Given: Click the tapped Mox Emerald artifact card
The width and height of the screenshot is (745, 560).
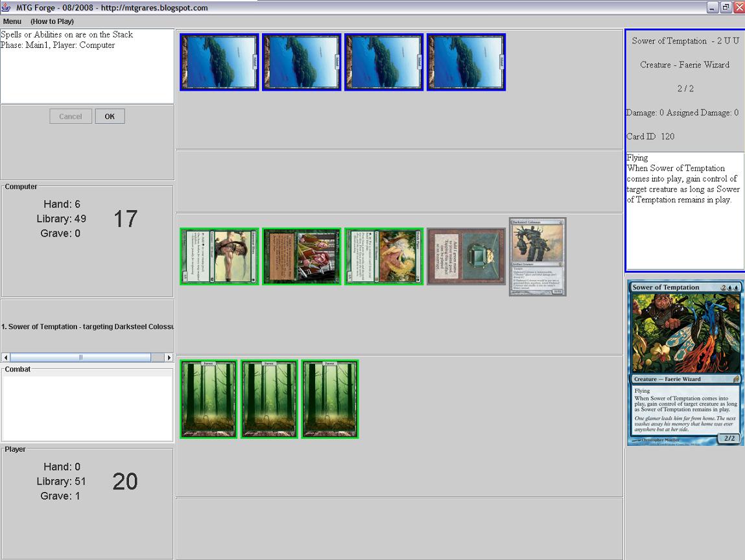Looking at the screenshot, I should (466, 257).
